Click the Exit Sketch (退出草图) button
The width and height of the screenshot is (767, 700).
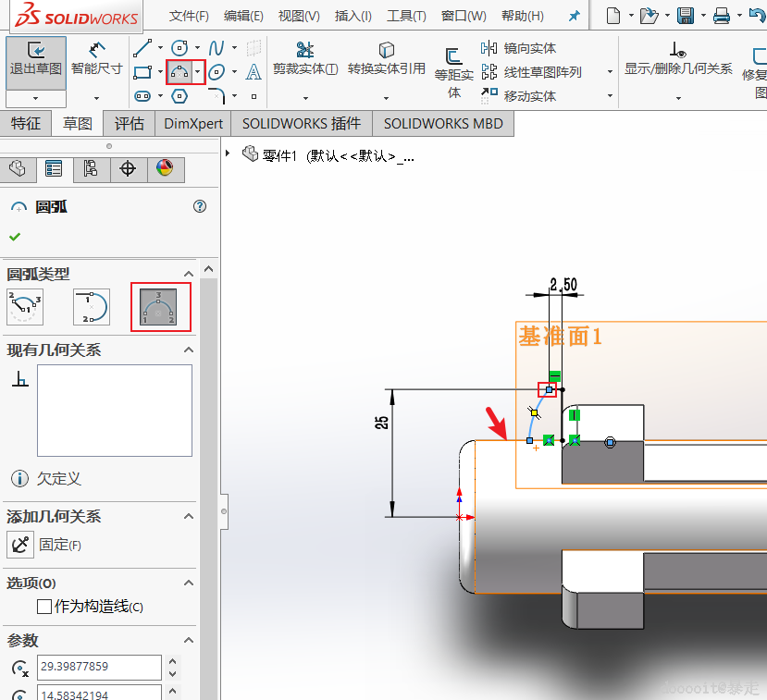click(36, 63)
